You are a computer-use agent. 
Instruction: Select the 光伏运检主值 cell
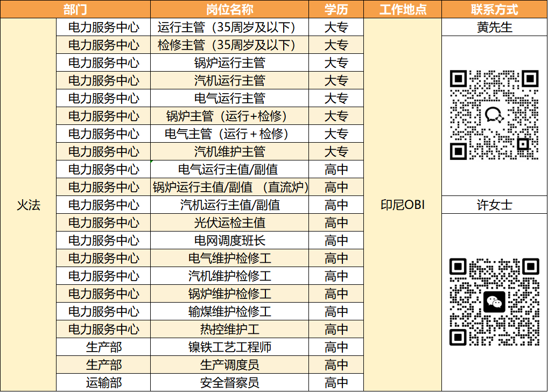[x=230, y=223]
